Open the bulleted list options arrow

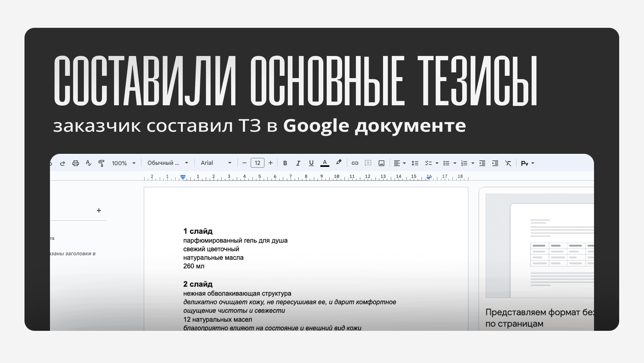tap(455, 163)
